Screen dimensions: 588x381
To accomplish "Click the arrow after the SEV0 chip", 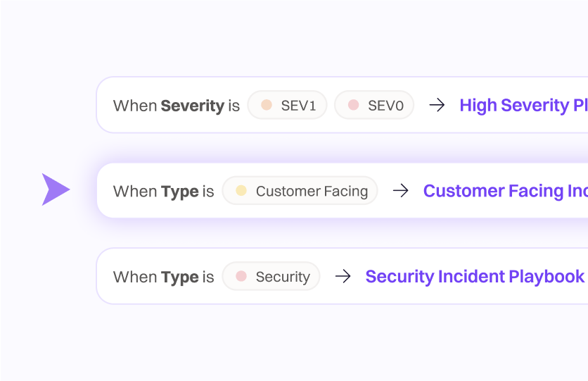I will pos(437,106).
